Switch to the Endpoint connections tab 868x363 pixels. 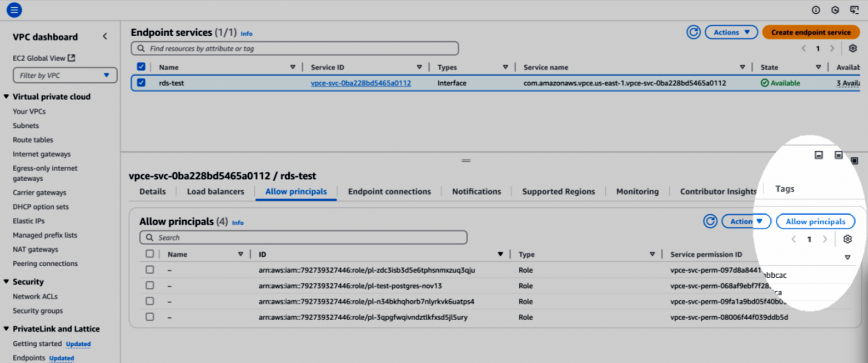pyautogui.click(x=389, y=191)
